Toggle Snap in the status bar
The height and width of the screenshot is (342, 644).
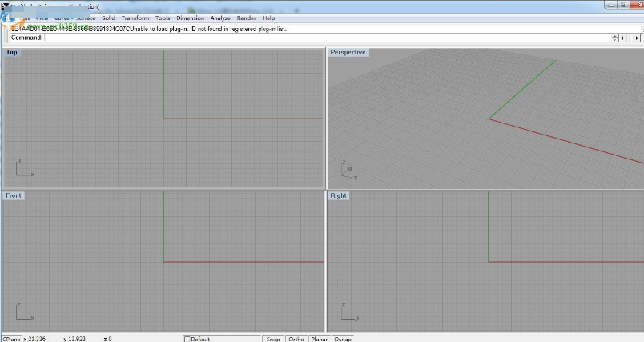click(x=273, y=339)
